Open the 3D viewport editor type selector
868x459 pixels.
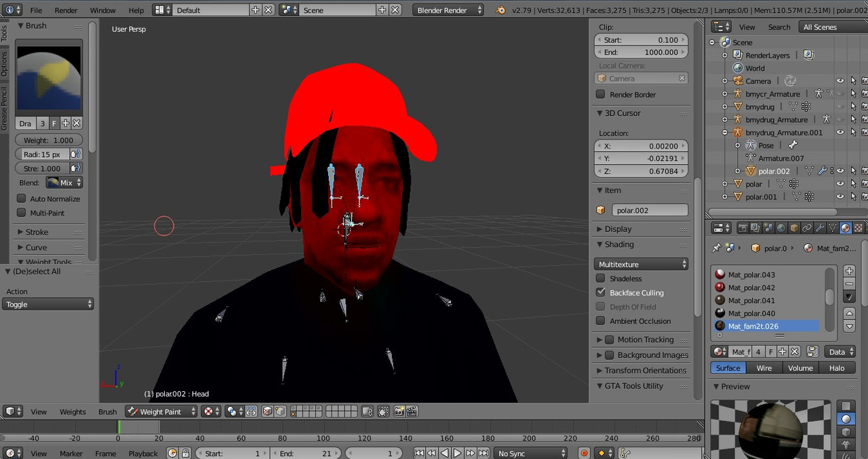point(13,412)
